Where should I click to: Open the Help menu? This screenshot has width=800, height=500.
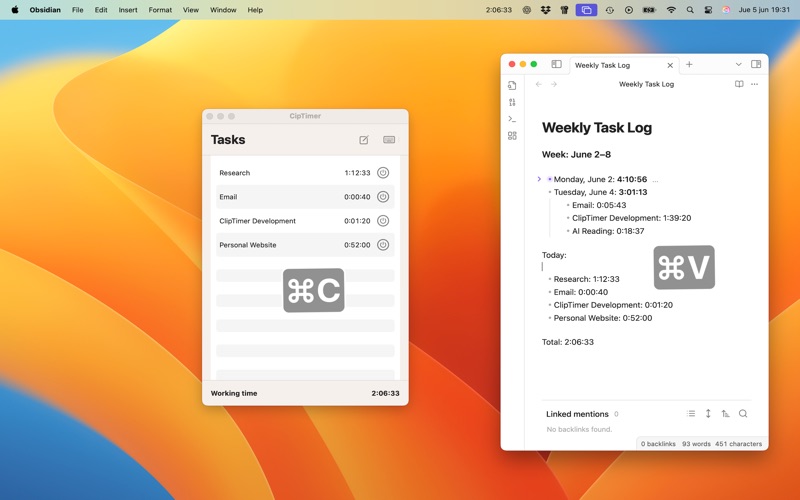click(255, 10)
